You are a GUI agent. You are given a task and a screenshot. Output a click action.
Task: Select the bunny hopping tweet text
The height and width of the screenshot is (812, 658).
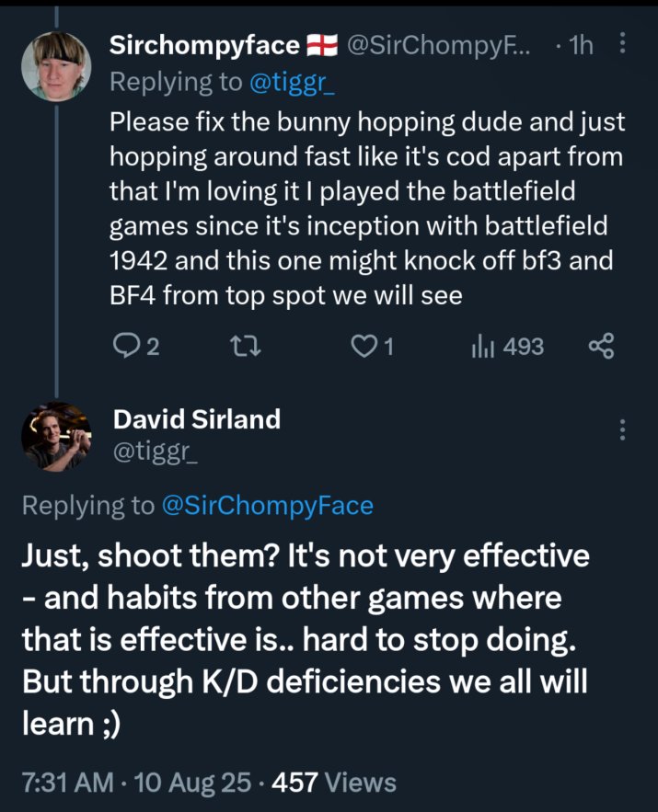367,209
